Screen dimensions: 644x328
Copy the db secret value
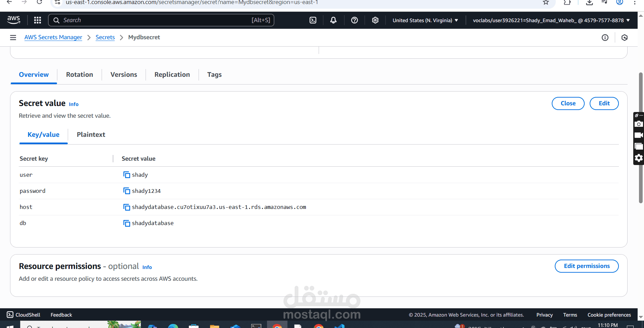(x=126, y=223)
